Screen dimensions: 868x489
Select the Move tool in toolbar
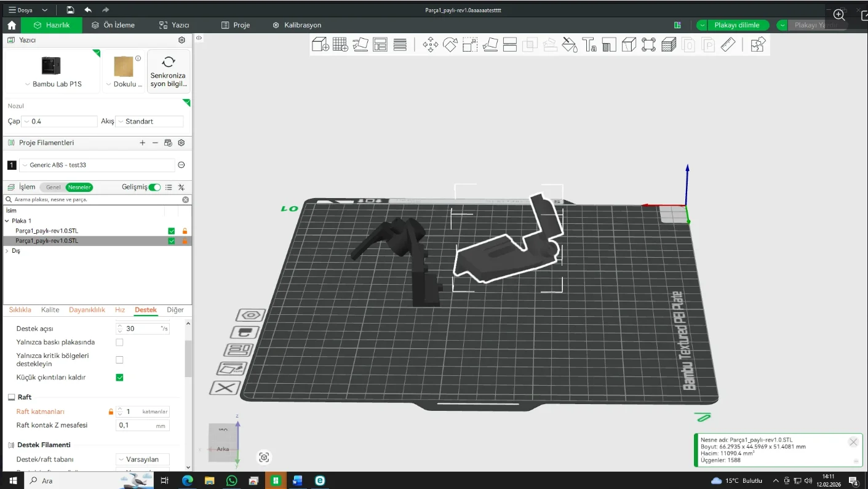click(x=430, y=44)
